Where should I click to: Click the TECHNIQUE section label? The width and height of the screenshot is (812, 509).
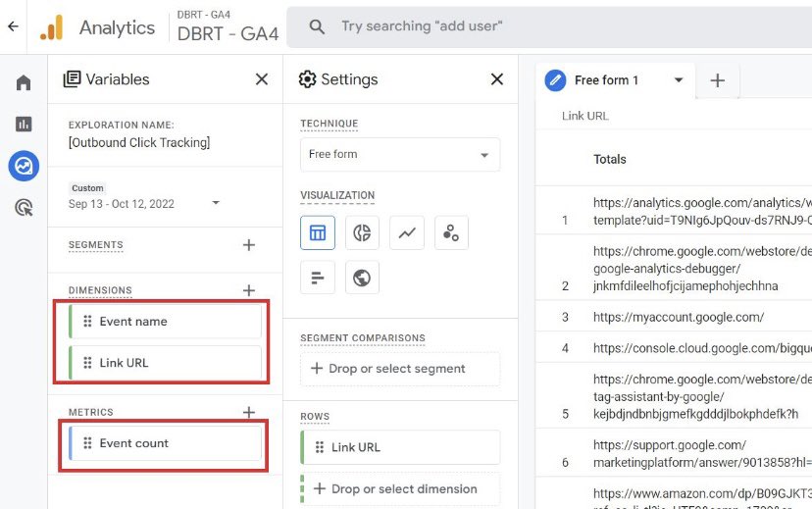point(330,124)
